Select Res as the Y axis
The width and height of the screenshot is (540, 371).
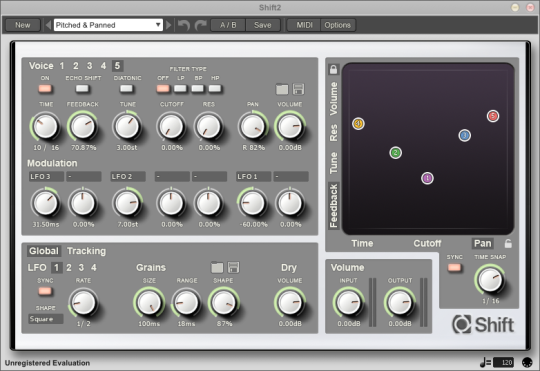pyautogui.click(x=334, y=133)
